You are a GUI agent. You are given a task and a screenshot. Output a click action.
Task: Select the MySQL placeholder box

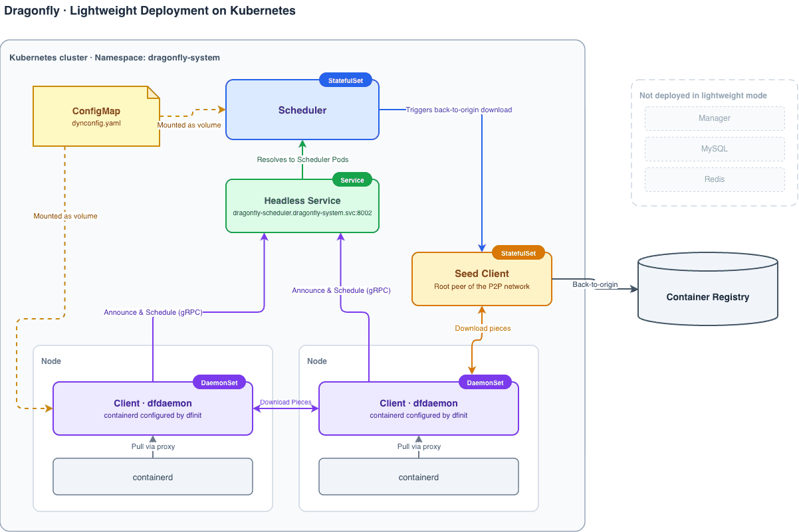click(x=715, y=149)
